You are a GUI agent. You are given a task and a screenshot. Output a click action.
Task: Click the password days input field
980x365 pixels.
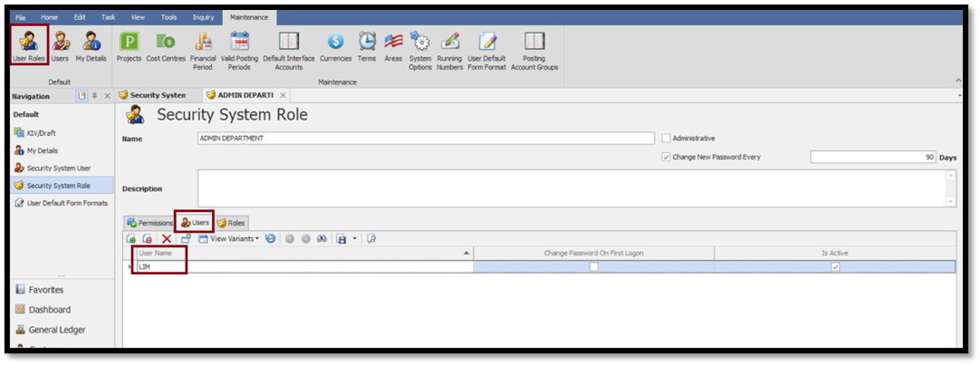pyautogui.click(x=873, y=157)
